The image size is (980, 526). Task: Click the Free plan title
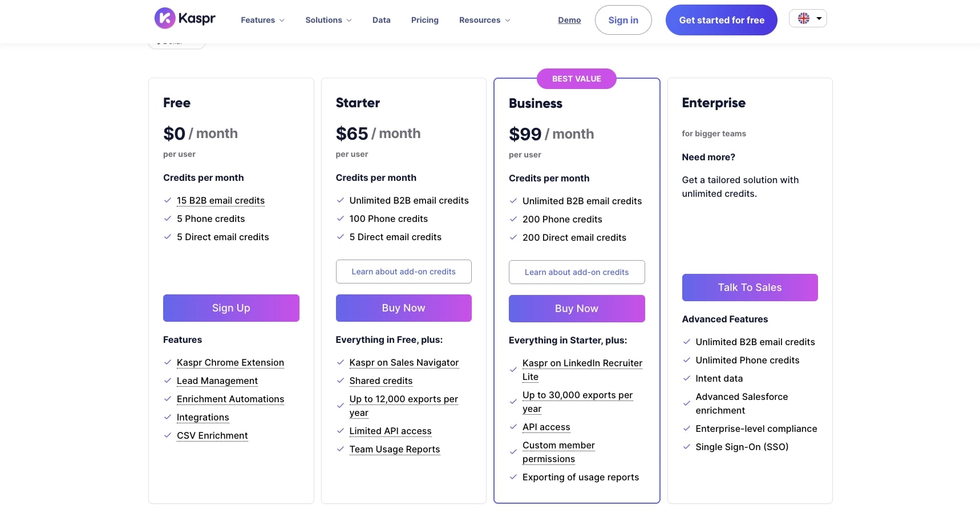pos(177,103)
